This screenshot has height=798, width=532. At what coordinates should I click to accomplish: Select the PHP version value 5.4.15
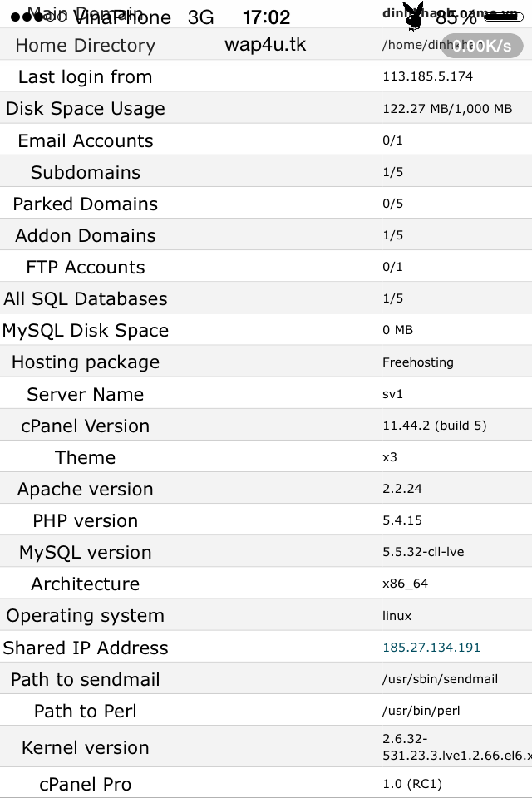pos(402,520)
